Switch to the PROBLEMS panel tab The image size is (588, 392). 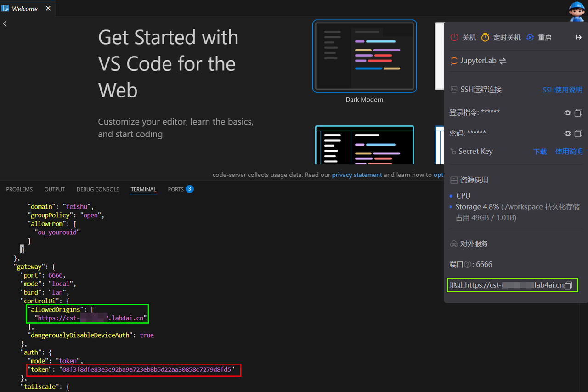click(19, 189)
